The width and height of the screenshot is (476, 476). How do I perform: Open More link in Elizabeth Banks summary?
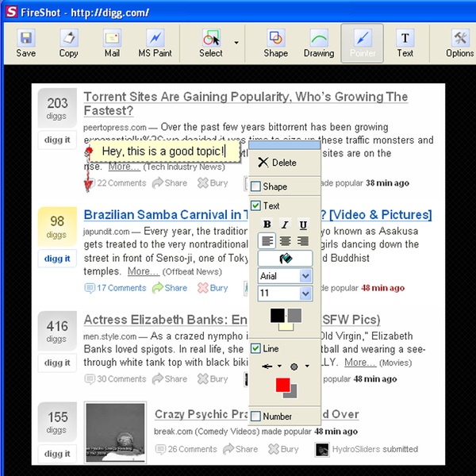(x=360, y=363)
